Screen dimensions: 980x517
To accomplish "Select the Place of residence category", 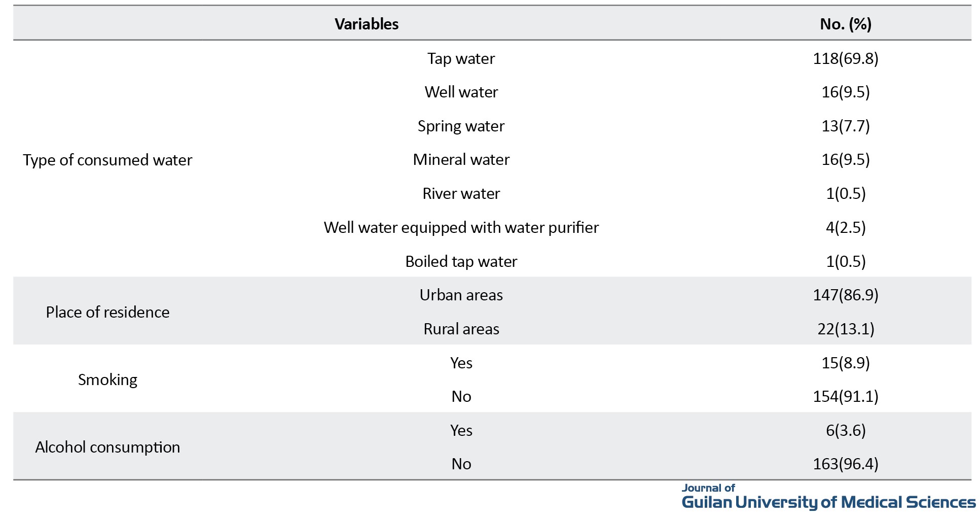I will [x=107, y=312].
